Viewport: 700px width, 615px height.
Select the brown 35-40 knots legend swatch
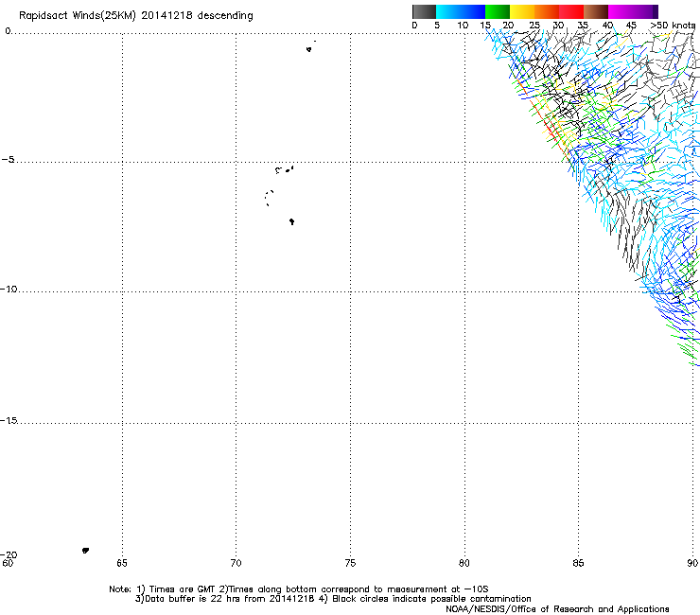click(596, 11)
